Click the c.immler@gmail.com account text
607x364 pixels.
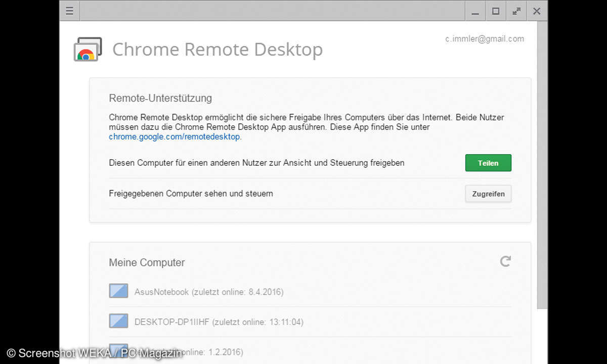485,39
